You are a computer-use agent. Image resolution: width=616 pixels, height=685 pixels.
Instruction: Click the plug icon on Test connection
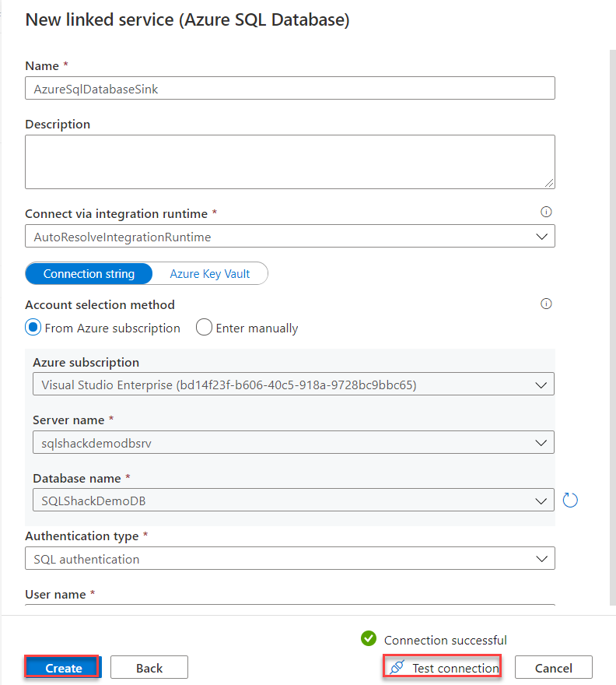click(x=397, y=667)
